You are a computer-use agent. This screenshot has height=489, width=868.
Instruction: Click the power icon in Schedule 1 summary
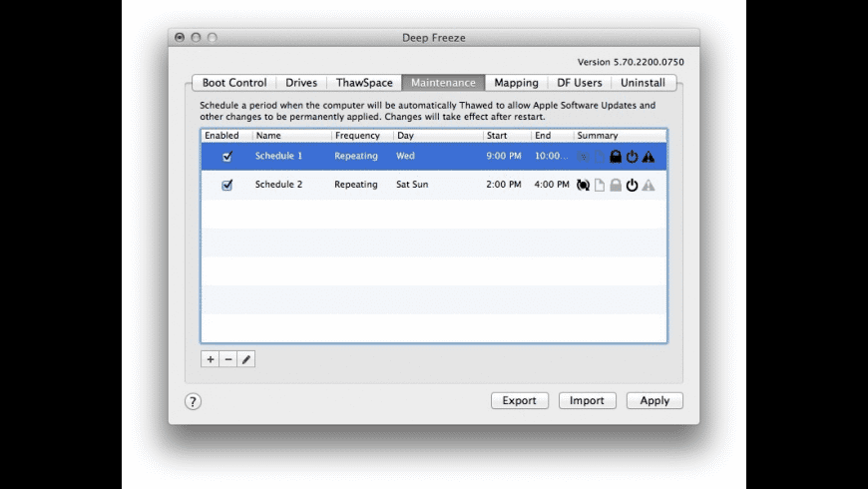point(632,157)
